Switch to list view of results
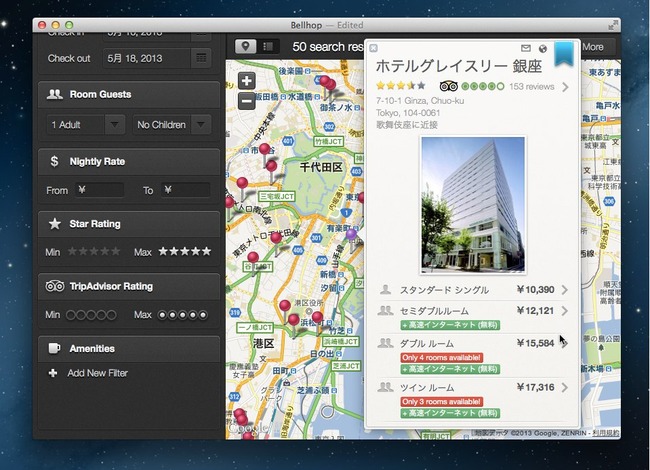The width and height of the screenshot is (650, 470). point(268,46)
